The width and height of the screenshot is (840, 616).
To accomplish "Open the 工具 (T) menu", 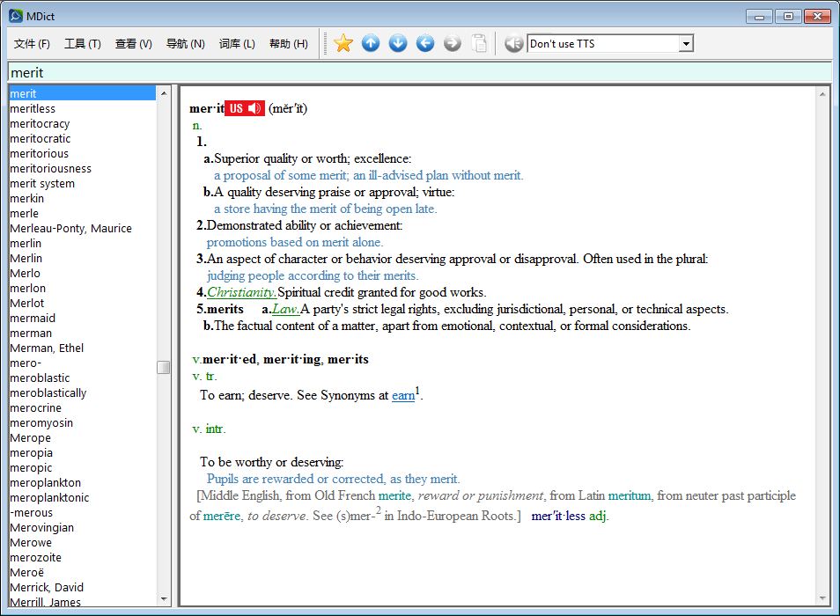I will pyautogui.click(x=83, y=44).
